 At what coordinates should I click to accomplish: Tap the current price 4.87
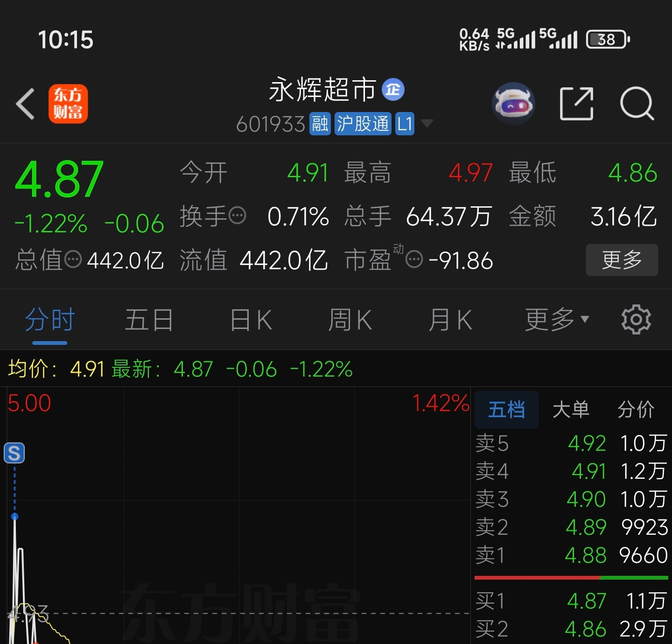[59, 179]
